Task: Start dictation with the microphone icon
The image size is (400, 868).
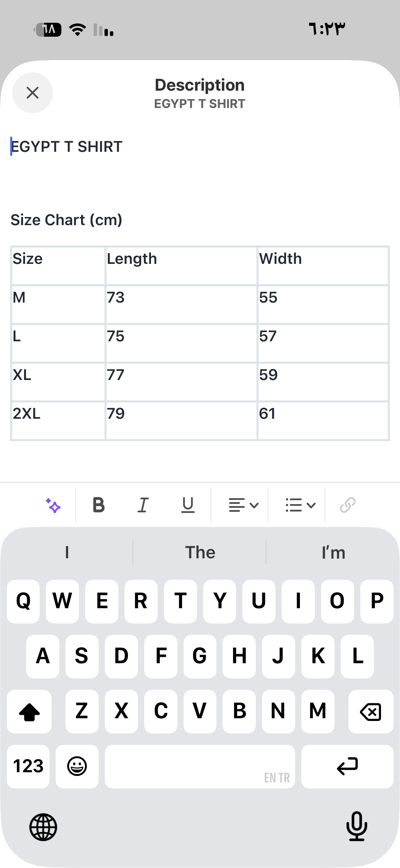Action: click(357, 826)
